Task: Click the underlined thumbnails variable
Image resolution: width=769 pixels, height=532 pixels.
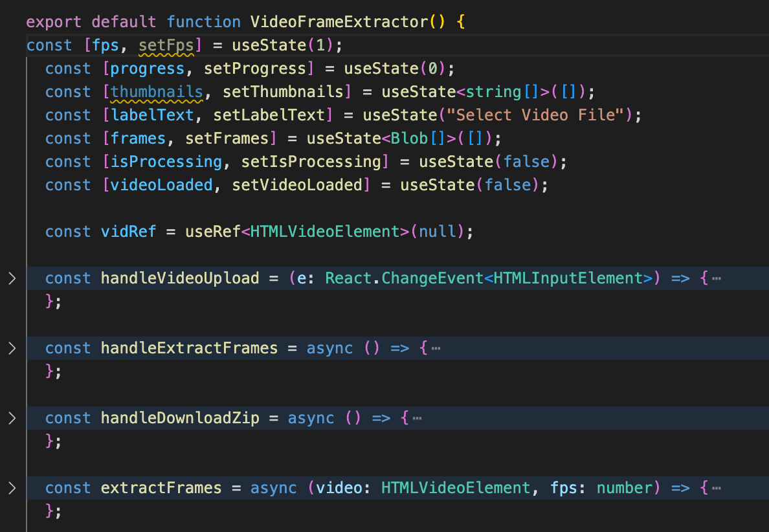Action: click(x=157, y=92)
